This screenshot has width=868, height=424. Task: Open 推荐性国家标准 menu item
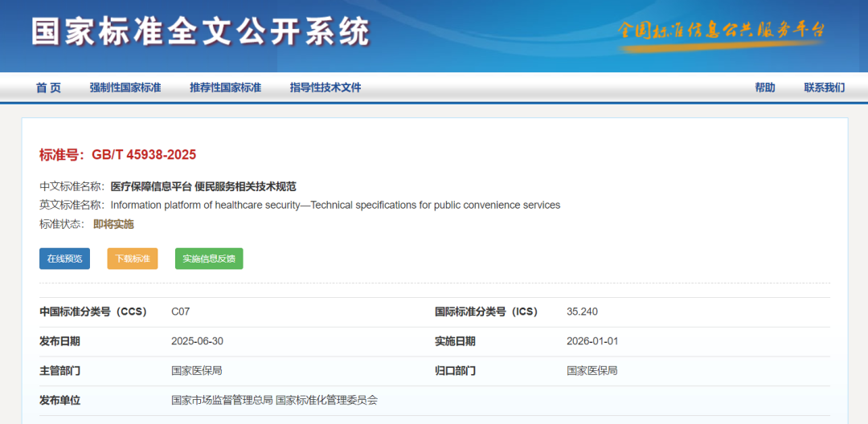point(225,88)
